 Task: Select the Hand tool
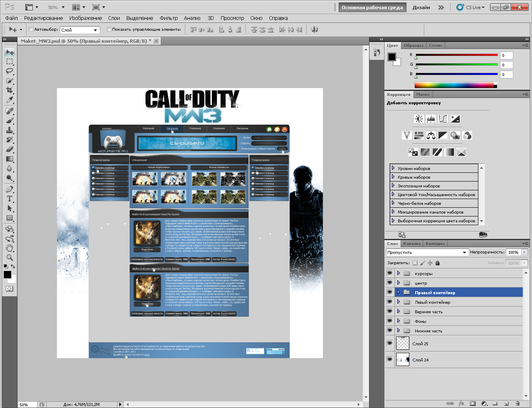[10, 248]
